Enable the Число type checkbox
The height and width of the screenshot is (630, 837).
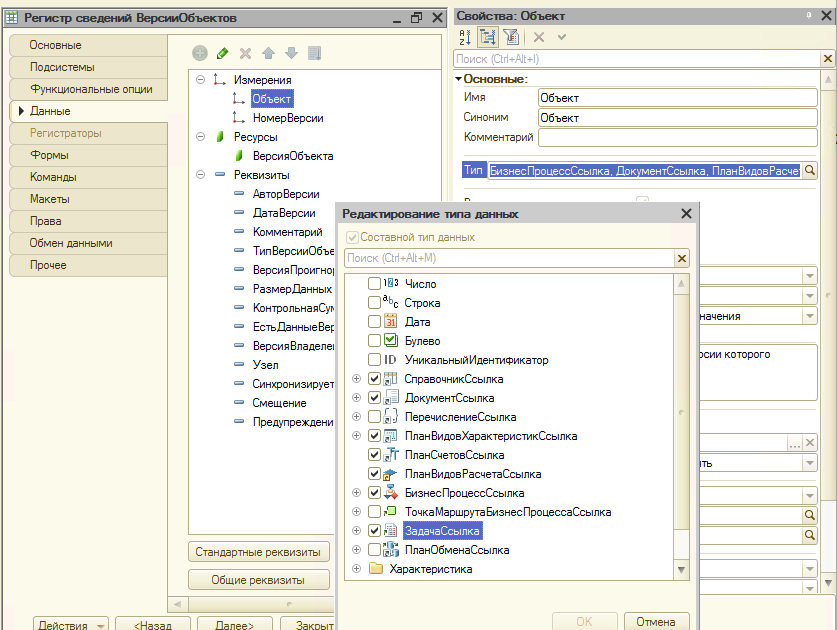(375, 284)
